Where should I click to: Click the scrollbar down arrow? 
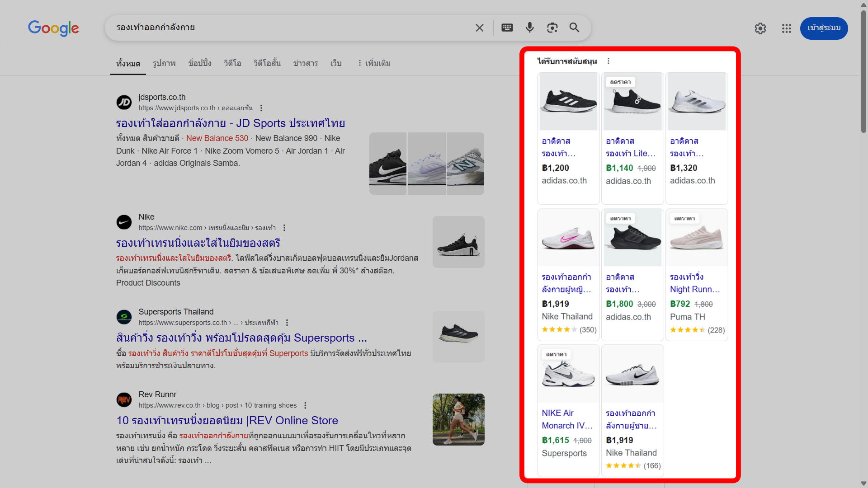point(863,483)
